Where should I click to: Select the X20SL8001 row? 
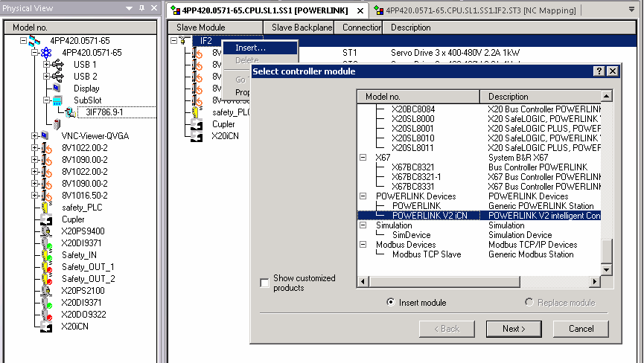click(x=479, y=129)
